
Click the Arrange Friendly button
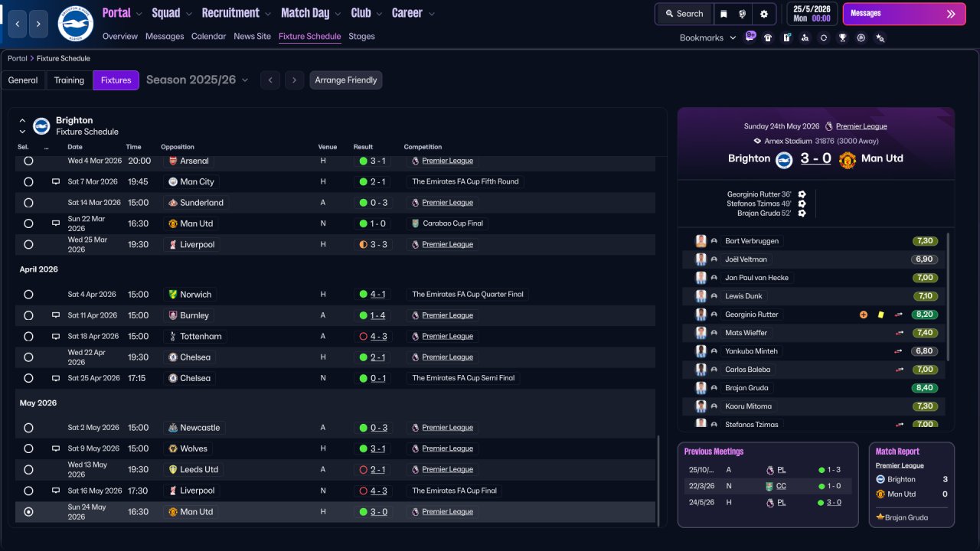tap(346, 80)
